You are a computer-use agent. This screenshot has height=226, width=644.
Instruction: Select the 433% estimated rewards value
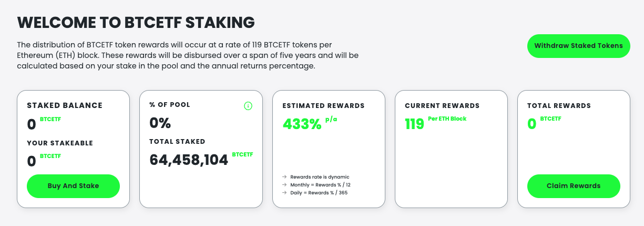302,124
